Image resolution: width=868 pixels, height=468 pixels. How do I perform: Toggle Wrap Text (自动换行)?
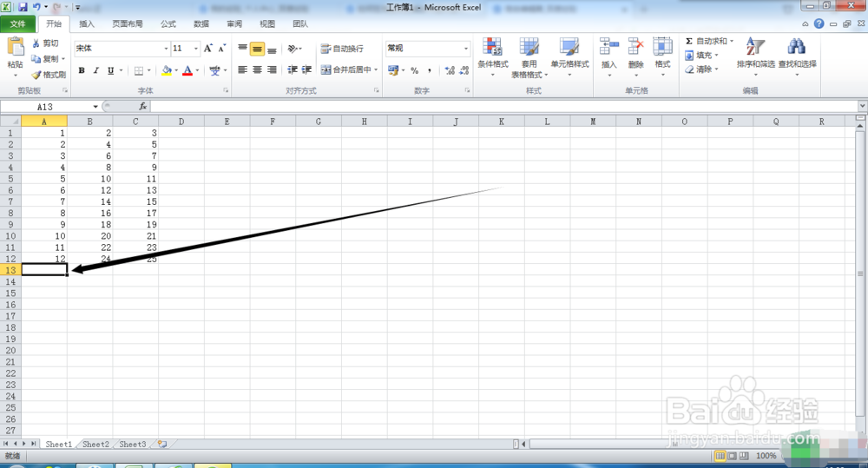342,49
